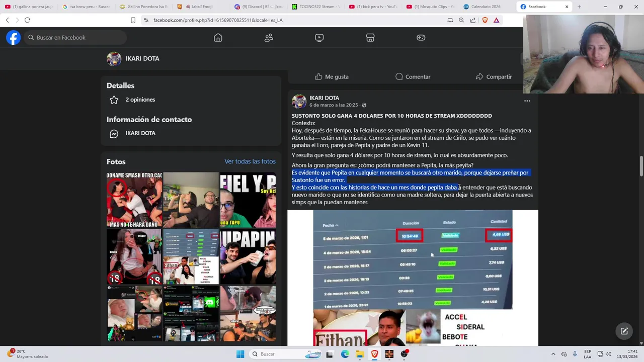Open the 2 opiniones link
The height and width of the screenshot is (362, 644).
click(140, 100)
